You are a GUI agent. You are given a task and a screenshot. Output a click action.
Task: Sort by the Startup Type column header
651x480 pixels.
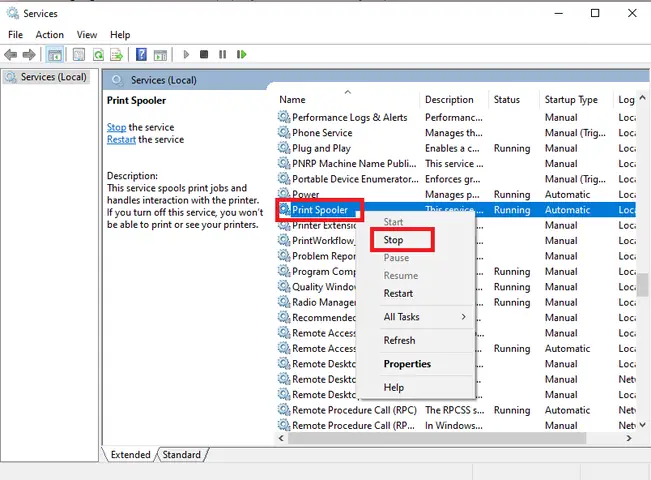[576, 100]
